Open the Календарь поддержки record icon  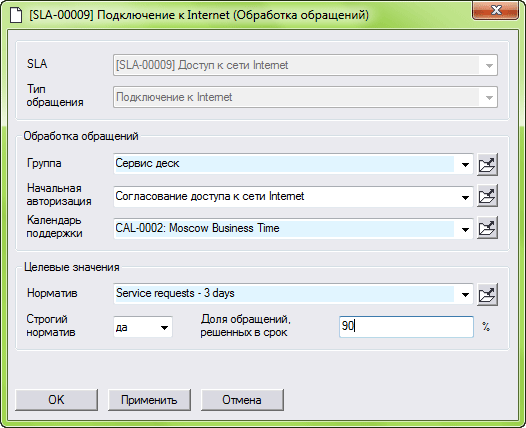pyautogui.click(x=487, y=228)
